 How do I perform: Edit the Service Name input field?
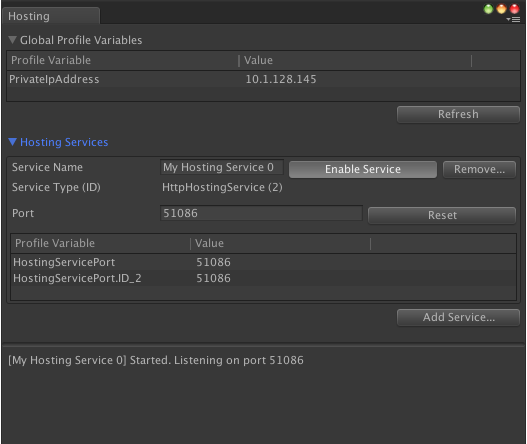[222, 167]
